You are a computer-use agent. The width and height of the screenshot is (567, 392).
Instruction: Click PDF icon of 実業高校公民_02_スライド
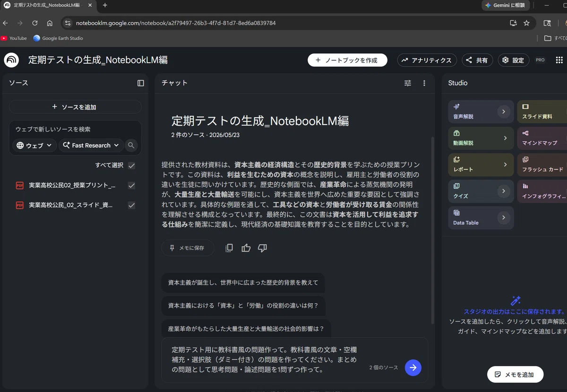click(x=20, y=205)
